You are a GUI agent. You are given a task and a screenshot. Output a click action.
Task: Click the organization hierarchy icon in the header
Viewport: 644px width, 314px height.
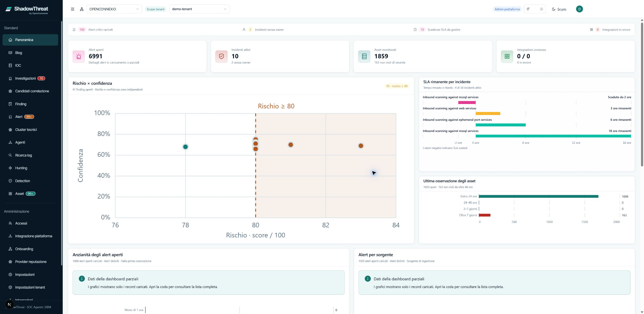pos(82,9)
